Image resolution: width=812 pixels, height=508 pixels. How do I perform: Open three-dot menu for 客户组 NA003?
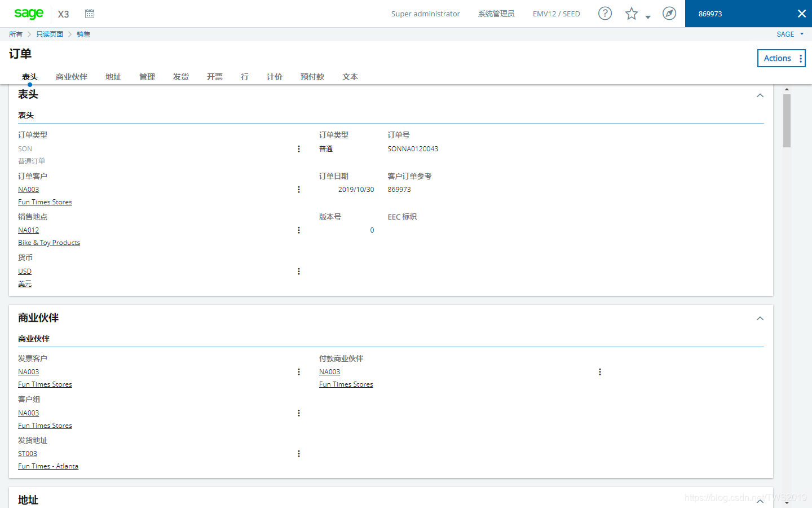pyautogui.click(x=299, y=413)
